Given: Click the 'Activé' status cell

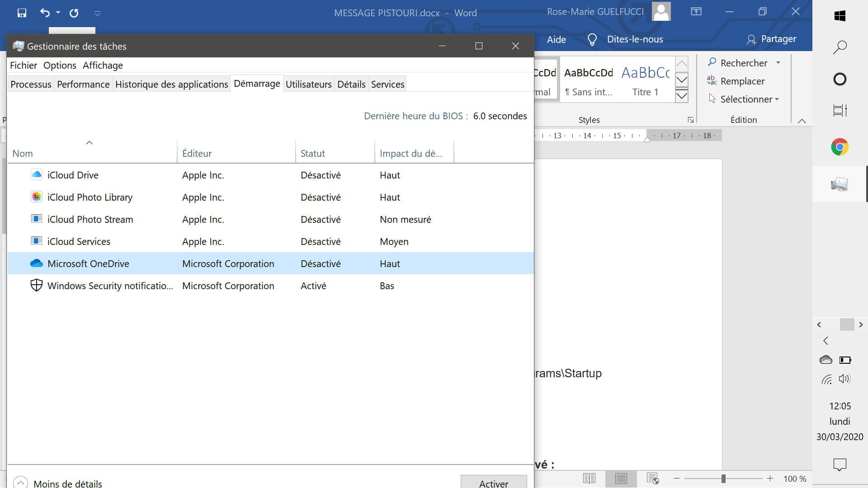Looking at the screenshot, I should tap(313, 286).
